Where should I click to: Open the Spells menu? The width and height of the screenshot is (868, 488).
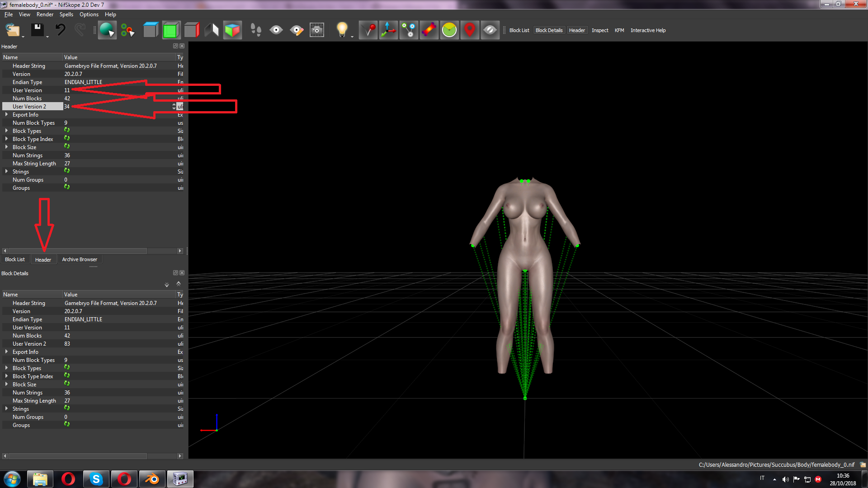(66, 14)
